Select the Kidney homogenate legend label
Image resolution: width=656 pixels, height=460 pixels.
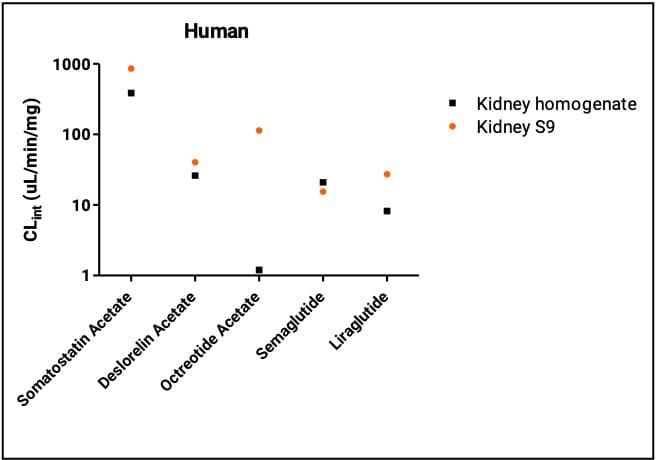[x=541, y=104]
